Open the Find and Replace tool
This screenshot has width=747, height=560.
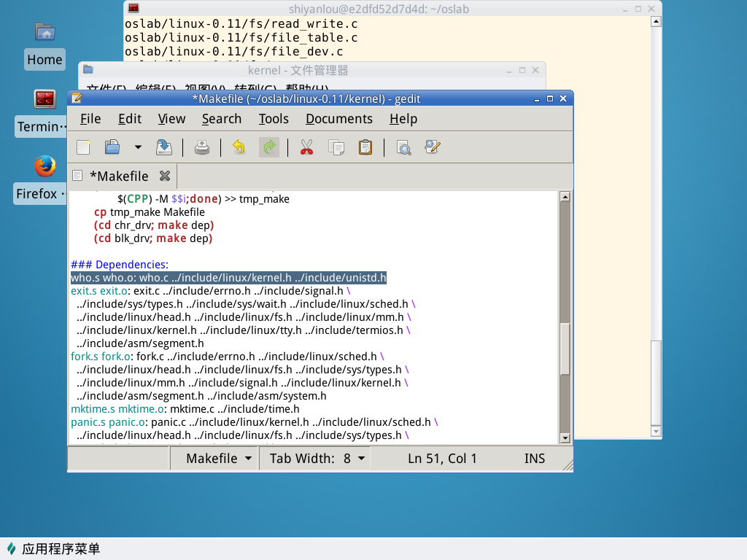tap(433, 147)
